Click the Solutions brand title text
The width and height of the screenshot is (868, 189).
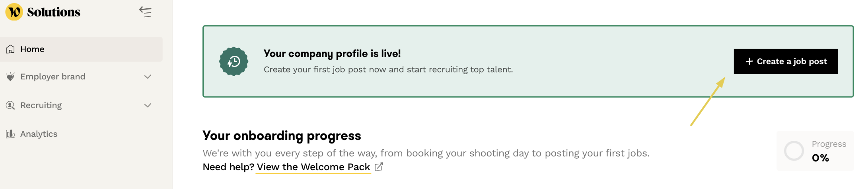pos(54,12)
